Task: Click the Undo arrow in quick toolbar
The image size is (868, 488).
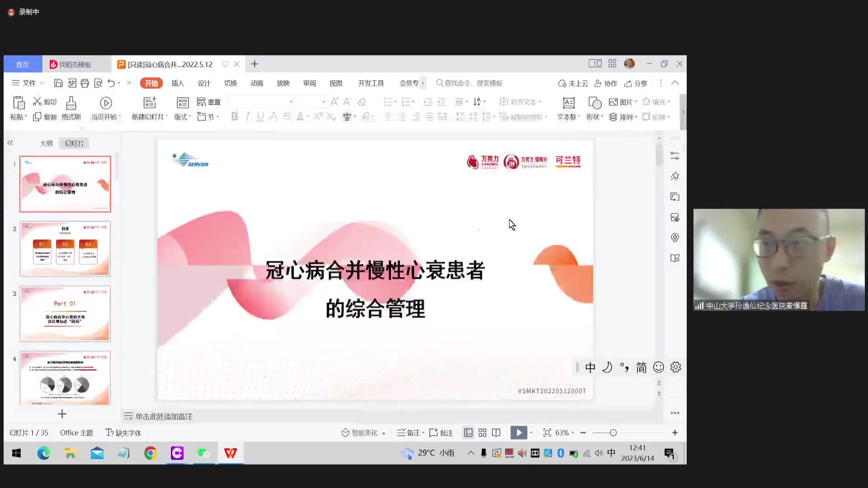Action: tap(111, 83)
